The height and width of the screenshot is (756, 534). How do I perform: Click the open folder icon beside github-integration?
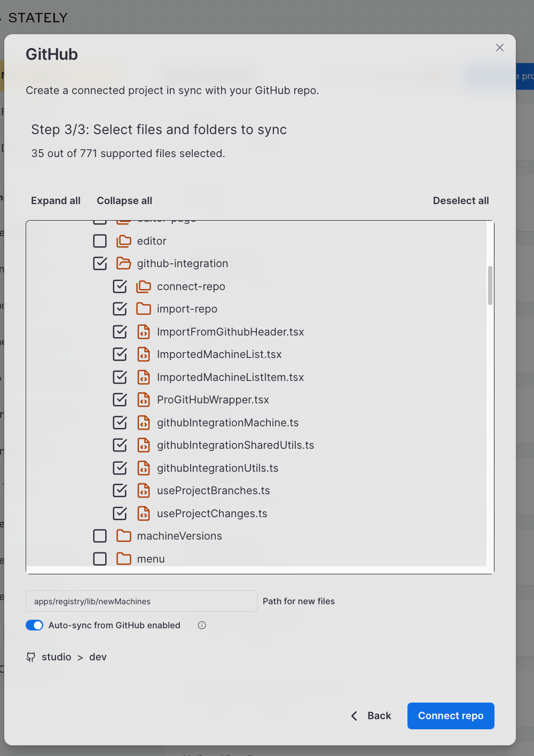(123, 263)
